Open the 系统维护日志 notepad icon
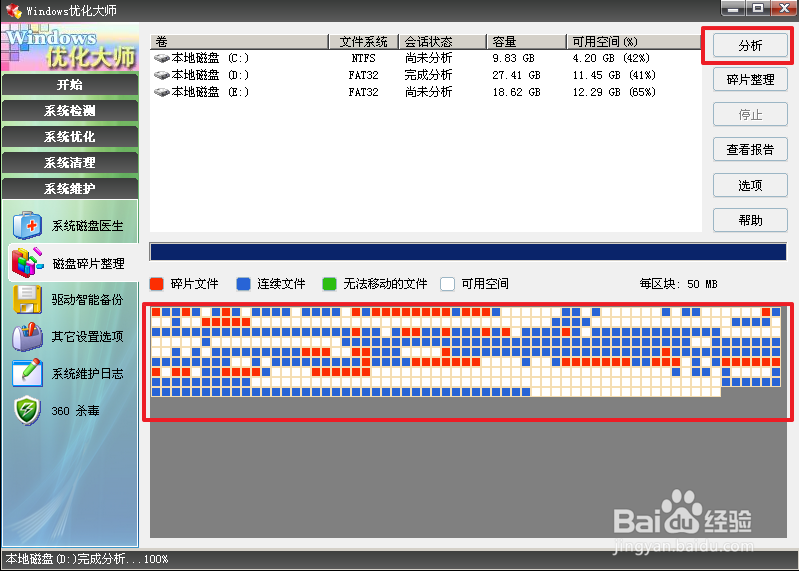 tap(28, 373)
